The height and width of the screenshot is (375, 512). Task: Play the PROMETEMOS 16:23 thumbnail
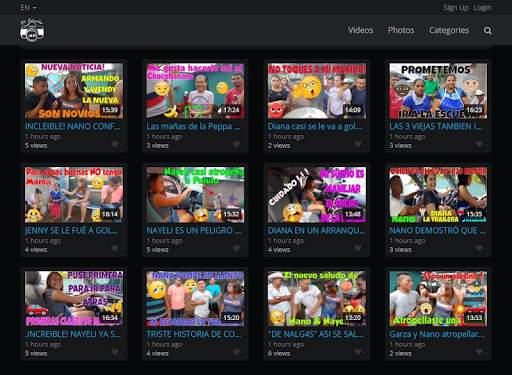click(x=438, y=91)
